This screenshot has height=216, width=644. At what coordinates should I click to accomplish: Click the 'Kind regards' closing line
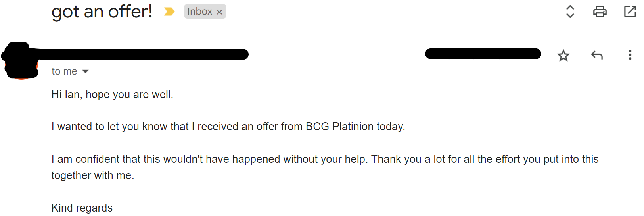82,208
